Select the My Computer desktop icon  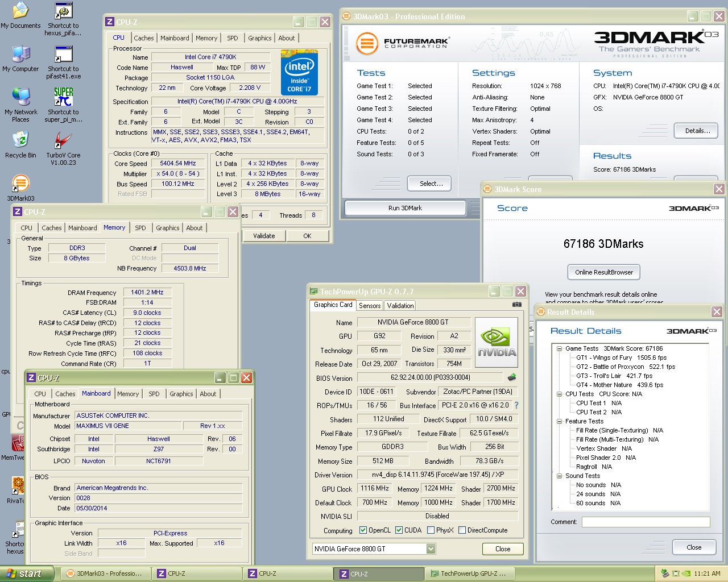click(x=20, y=59)
